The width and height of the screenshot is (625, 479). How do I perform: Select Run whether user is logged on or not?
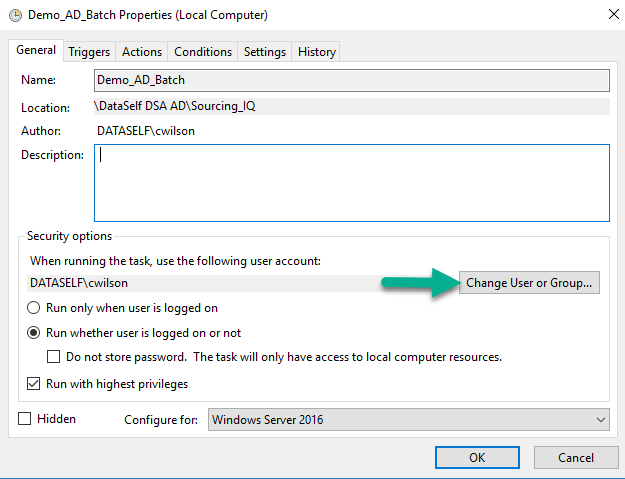[35, 333]
